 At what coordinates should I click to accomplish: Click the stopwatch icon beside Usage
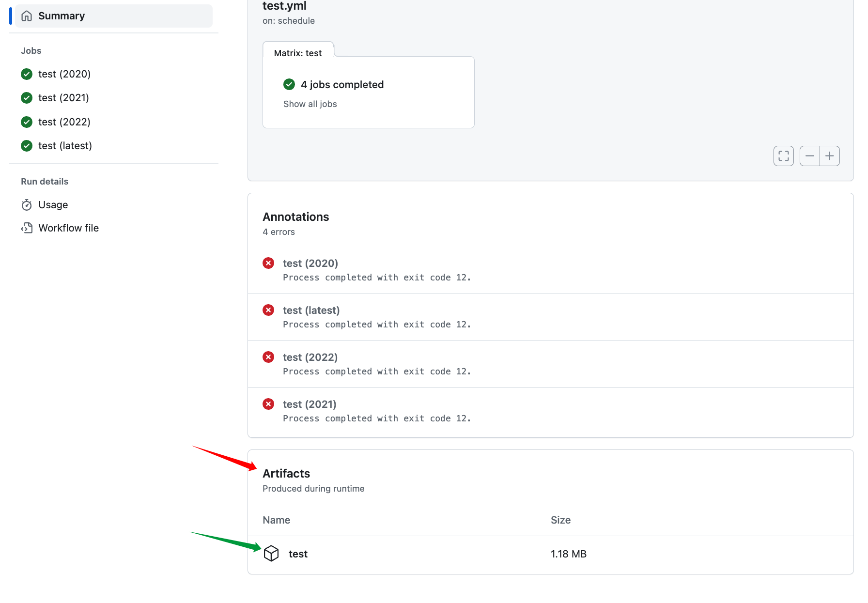(x=27, y=205)
